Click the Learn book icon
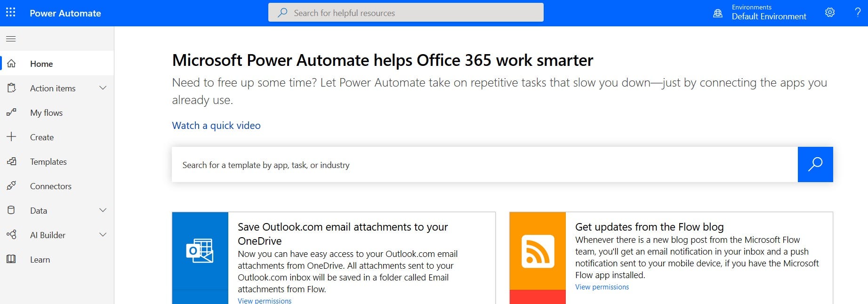 coord(11,259)
